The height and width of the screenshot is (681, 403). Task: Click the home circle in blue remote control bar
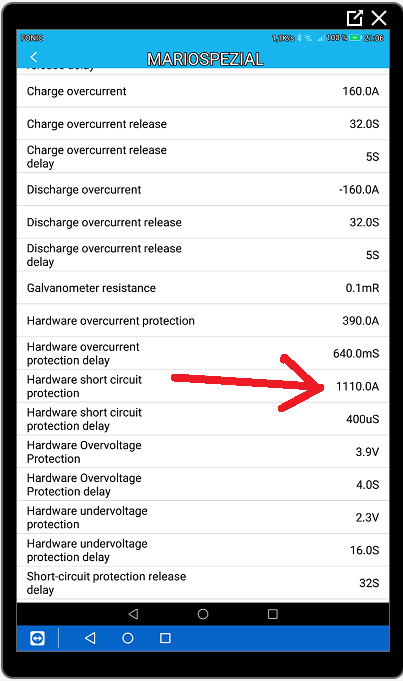coord(128,638)
